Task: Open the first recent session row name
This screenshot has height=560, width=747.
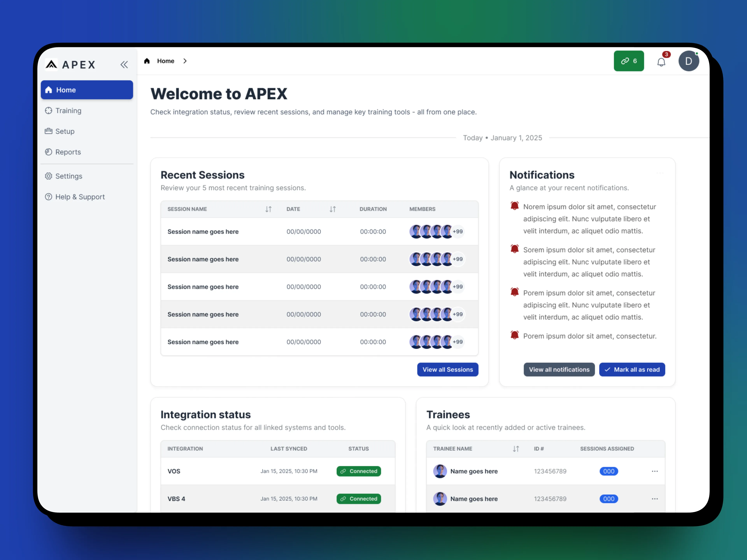Action: (203, 232)
